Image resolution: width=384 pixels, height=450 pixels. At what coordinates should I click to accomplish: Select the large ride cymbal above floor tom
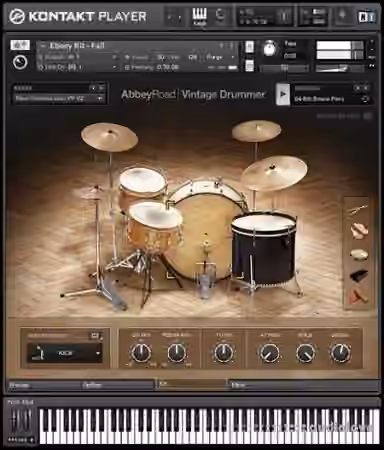(274, 173)
